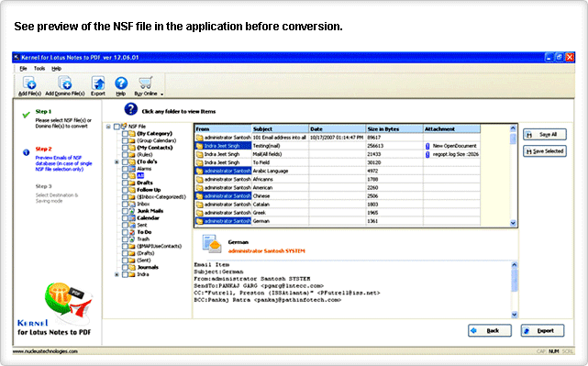Expand the Indra folder node

[116, 274]
